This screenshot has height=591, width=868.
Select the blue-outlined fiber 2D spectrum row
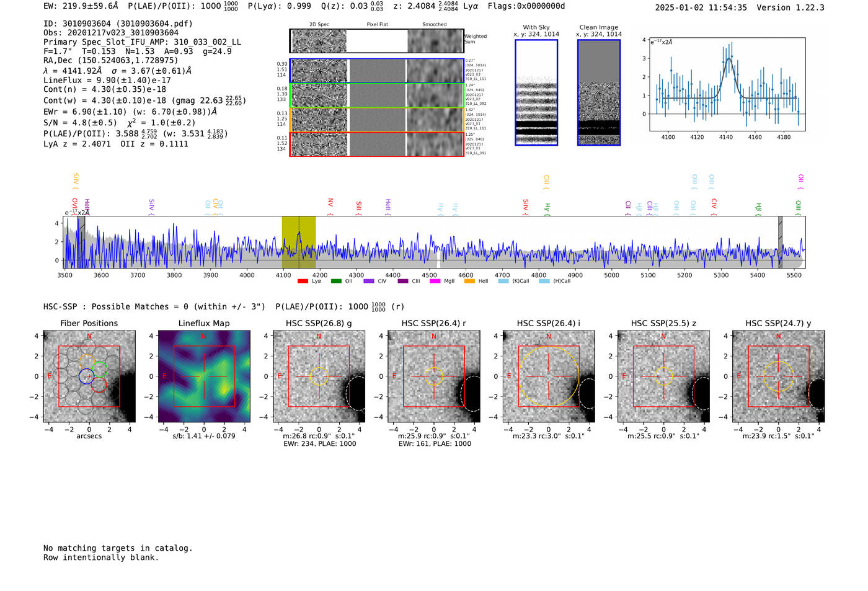point(376,71)
